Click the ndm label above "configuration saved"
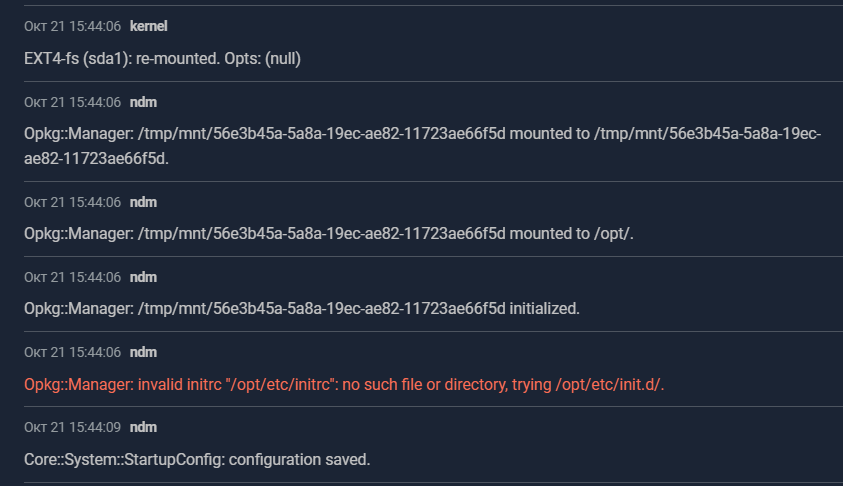 (144, 427)
